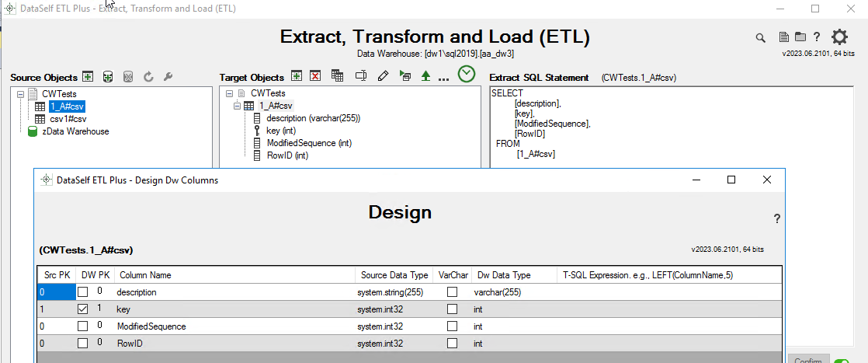This screenshot has width=868, height=363.
Task: Open the settings gear icon
Action: (840, 37)
